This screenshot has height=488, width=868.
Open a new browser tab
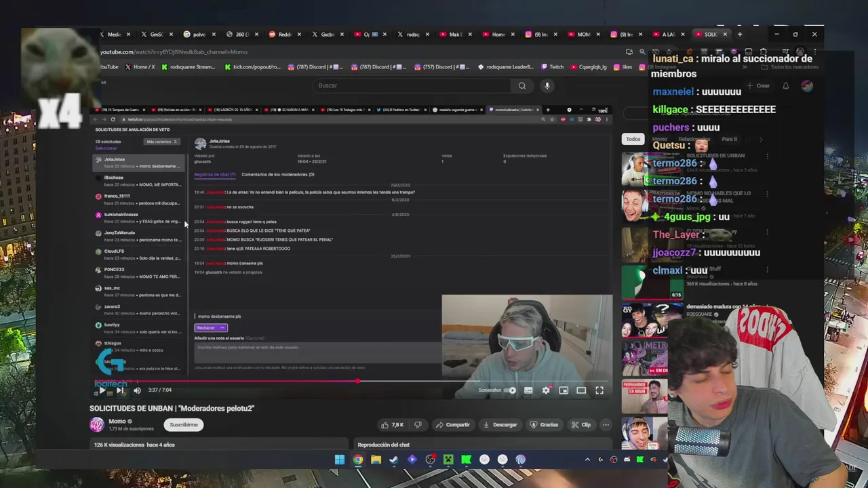point(740,35)
